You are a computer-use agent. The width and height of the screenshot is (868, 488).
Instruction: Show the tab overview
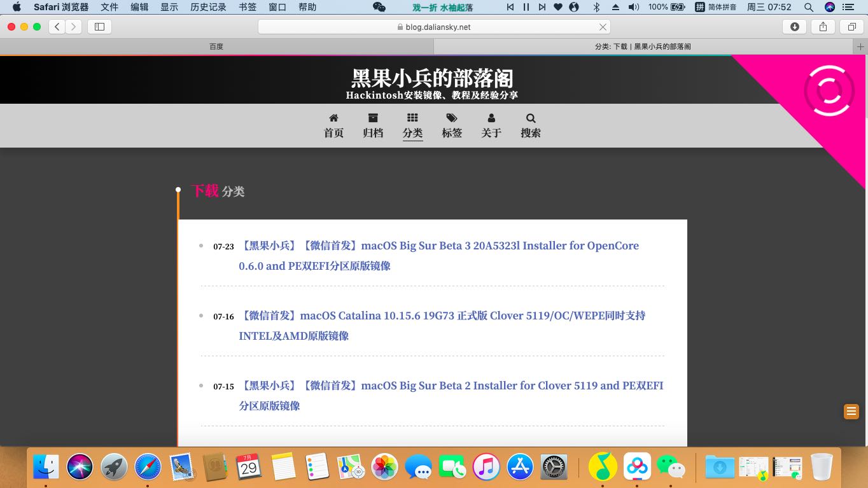(851, 27)
